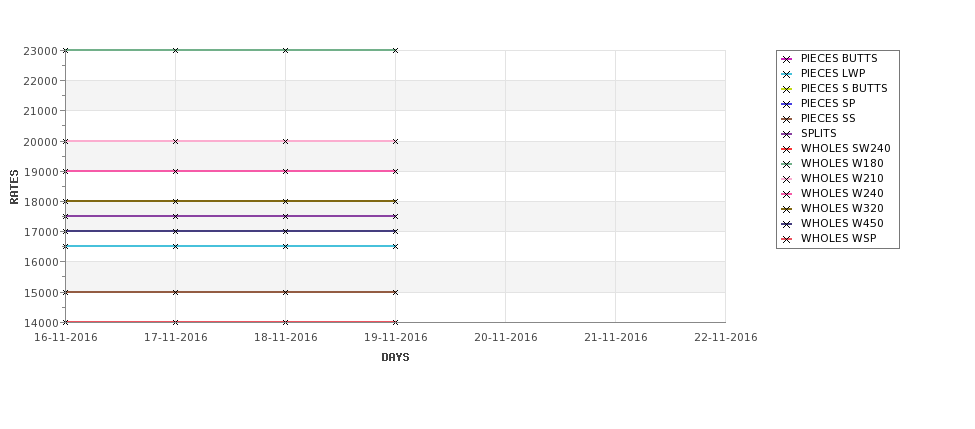Select the WHOLES SW240 legend label
Image resolution: width=975 pixels, height=429 pixels.
[x=846, y=149]
